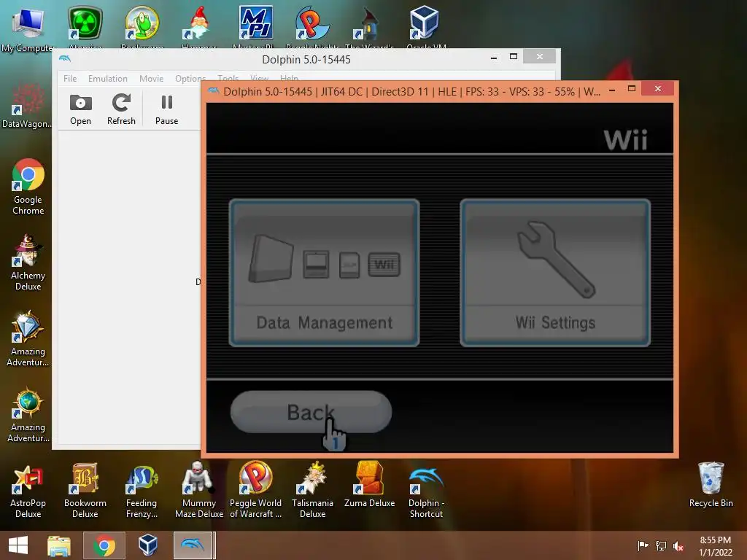Image resolution: width=747 pixels, height=560 pixels.
Task: Select the Dolphin - Shortcut desktop icon
Action: (x=426, y=491)
